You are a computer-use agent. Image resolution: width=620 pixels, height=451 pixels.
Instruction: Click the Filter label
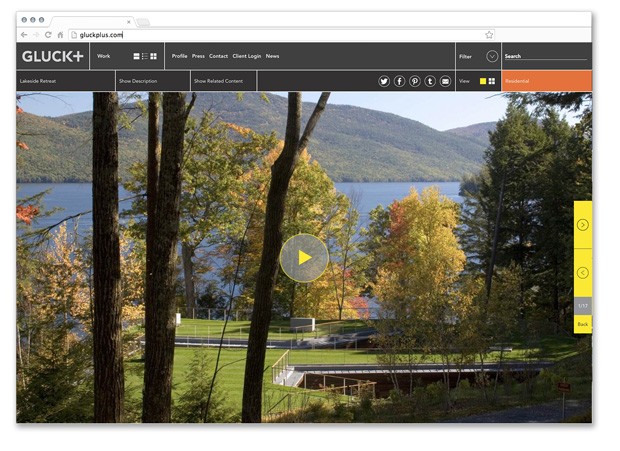tap(465, 57)
